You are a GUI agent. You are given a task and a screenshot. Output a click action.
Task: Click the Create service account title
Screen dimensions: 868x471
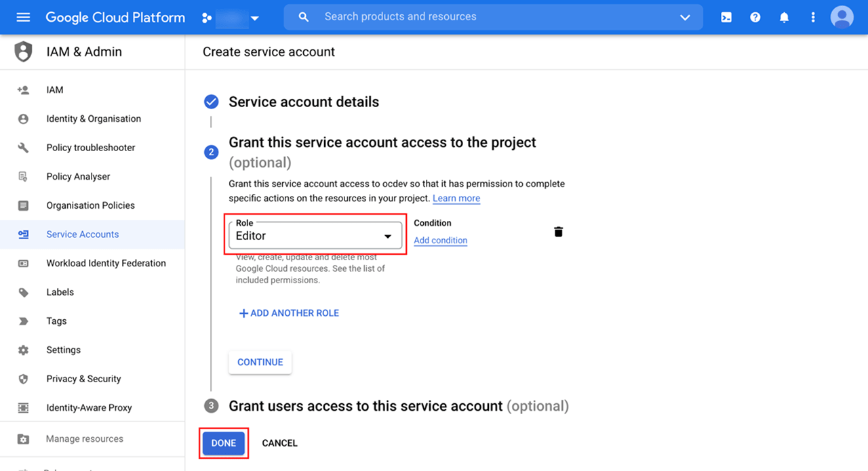[x=269, y=52]
